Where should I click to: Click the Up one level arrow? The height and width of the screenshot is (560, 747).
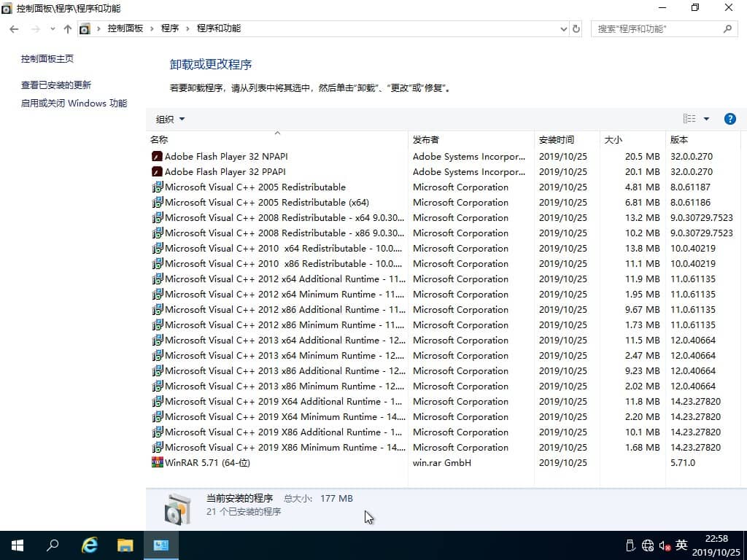point(68,29)
